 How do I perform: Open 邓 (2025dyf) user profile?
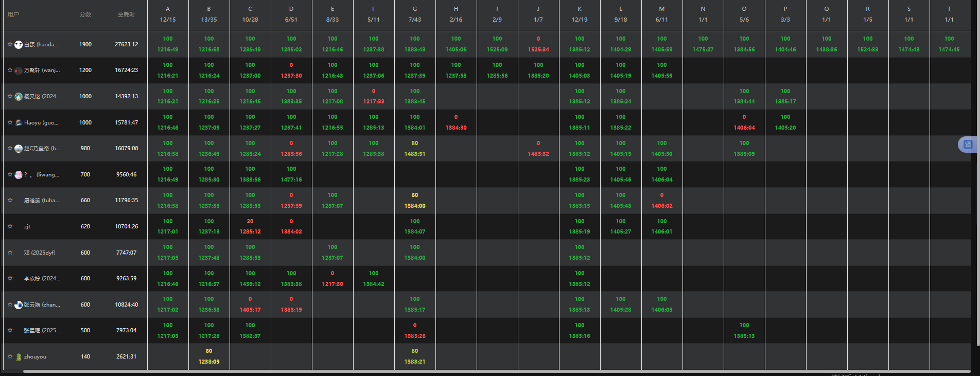[x=40, y=253]
